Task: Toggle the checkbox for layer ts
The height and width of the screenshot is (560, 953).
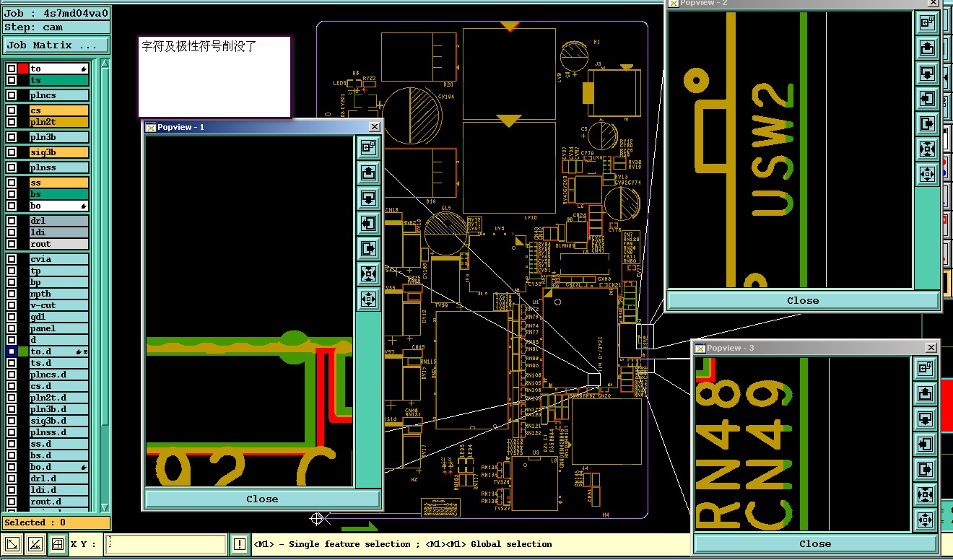Action: click(12, 80)
